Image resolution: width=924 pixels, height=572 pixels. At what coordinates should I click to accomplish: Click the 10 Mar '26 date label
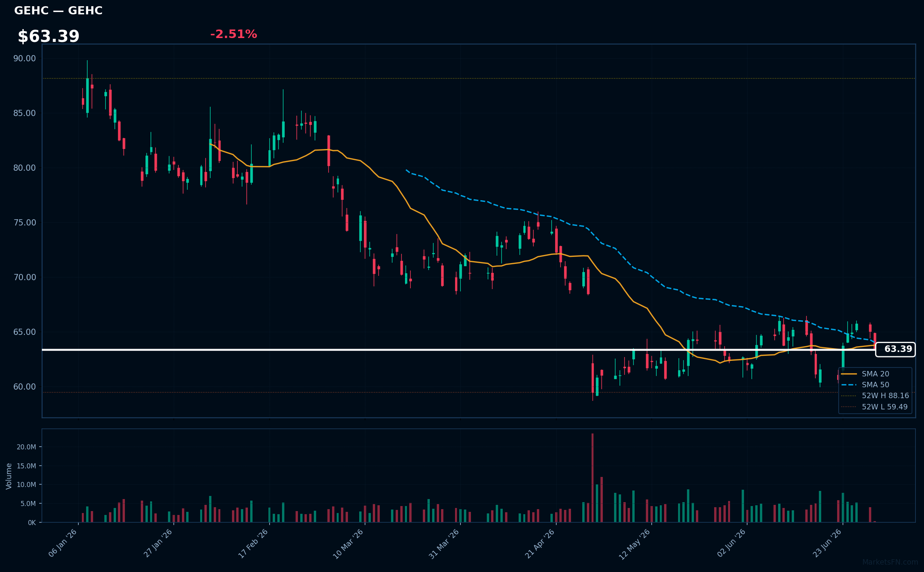(x=348, y=544)
